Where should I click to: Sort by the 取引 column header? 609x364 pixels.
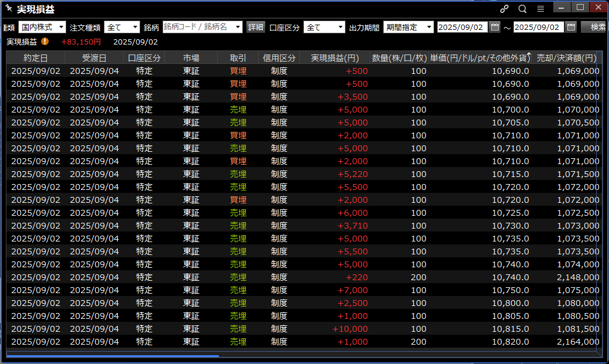click(x=238, y=58)
